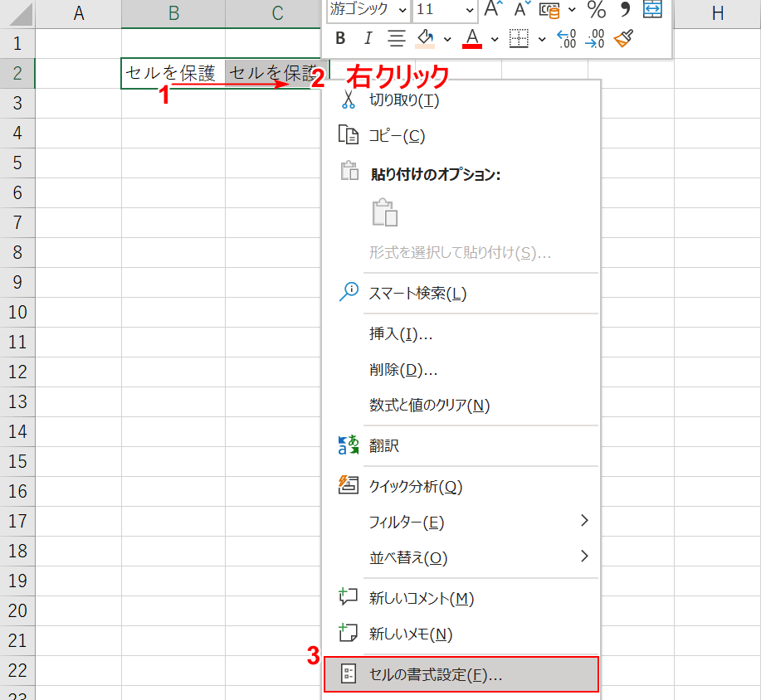This screenshot has width=761, height=700.
Task: Click the increase font size icon
Action: tap(494, 10)
